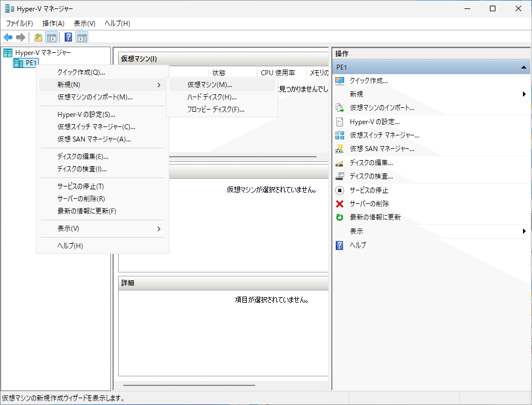This screenshot has height=405, width=532.
Task: Click the 状態 column header
Action: click(x=233, y=72)
